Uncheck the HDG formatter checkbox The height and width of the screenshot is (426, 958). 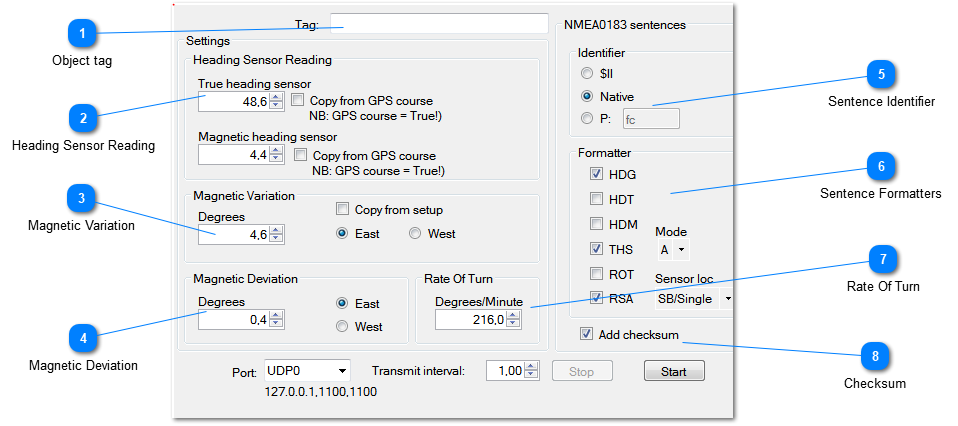pyautogui.click(x=597, y=174)
